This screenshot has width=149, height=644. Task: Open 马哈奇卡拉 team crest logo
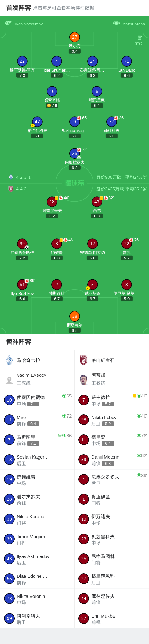pos(9,360)
